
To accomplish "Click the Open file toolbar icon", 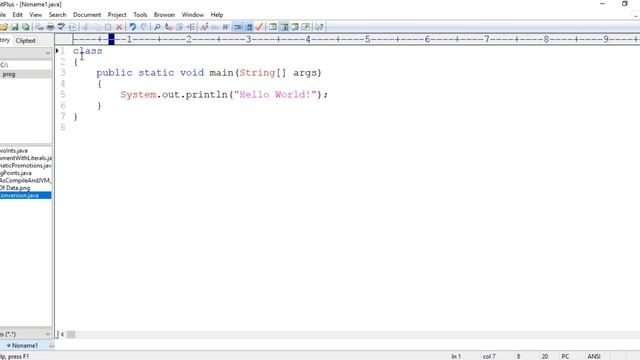I will point(3,27).
